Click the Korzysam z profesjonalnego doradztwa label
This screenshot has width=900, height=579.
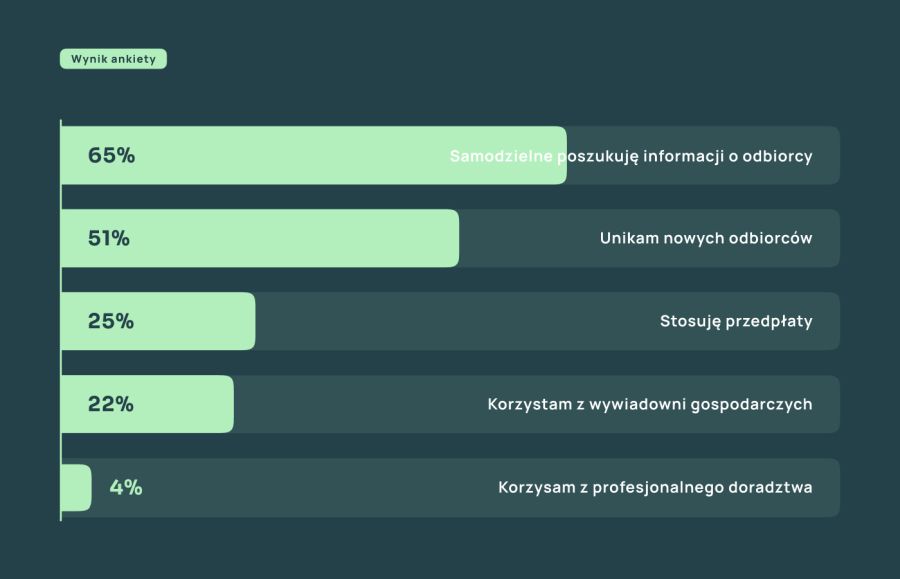[654, 488]
